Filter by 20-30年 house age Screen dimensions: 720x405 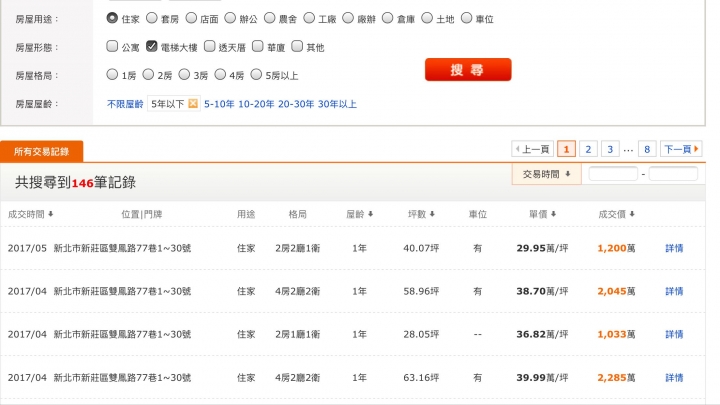296,104
